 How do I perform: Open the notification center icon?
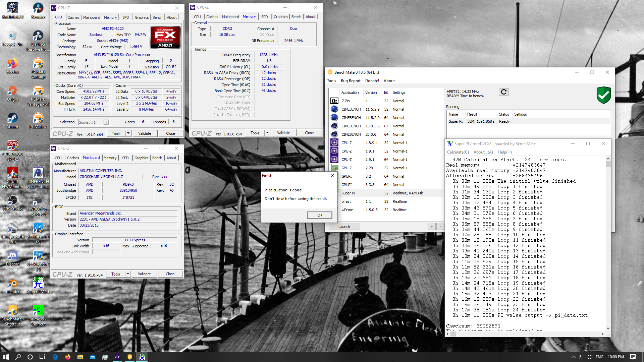pyautogui.click(x=633, y=357)
